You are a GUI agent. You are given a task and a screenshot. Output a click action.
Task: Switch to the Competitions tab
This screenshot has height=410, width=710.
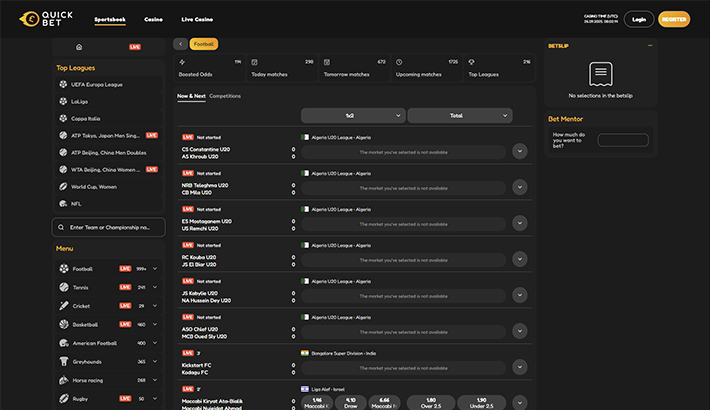pyautogui.click(x=225, y=96)
